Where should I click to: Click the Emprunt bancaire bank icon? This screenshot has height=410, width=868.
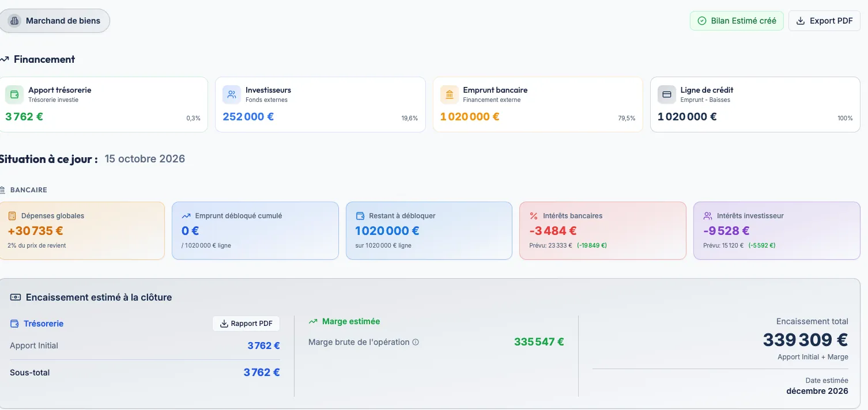450,94
